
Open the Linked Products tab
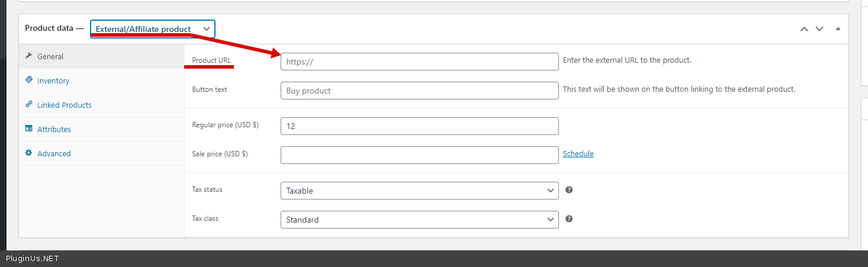tap(65, 105)
